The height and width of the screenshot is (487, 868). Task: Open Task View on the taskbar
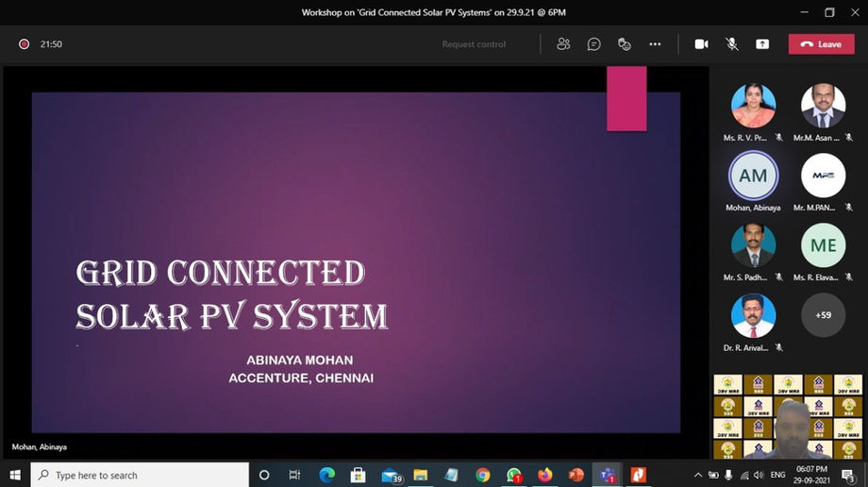click(294, 475)
